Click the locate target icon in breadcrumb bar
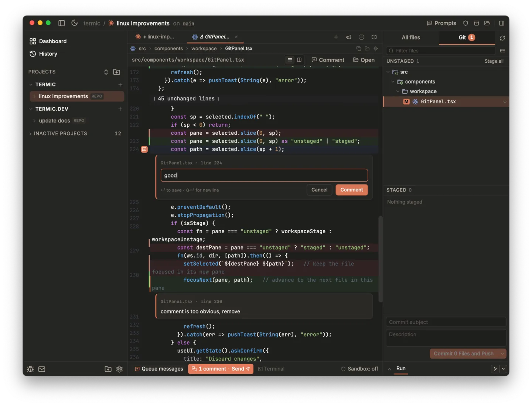The width and height of the screenshot is (532, 406). pyautogui.click(x=376, y=48)
